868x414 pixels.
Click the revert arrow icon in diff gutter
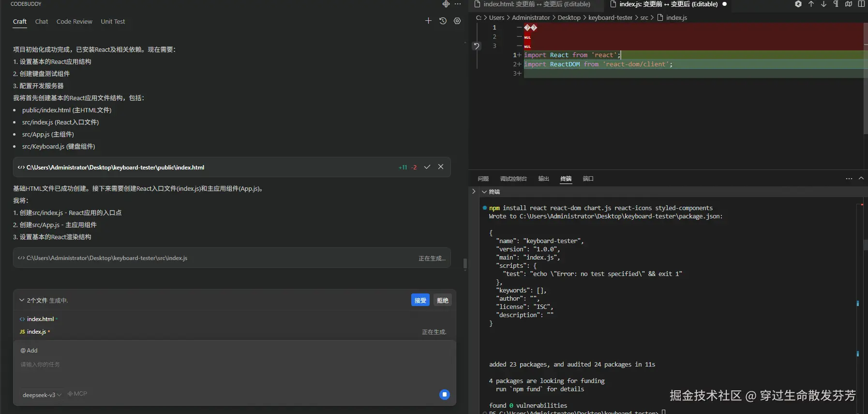477,46
